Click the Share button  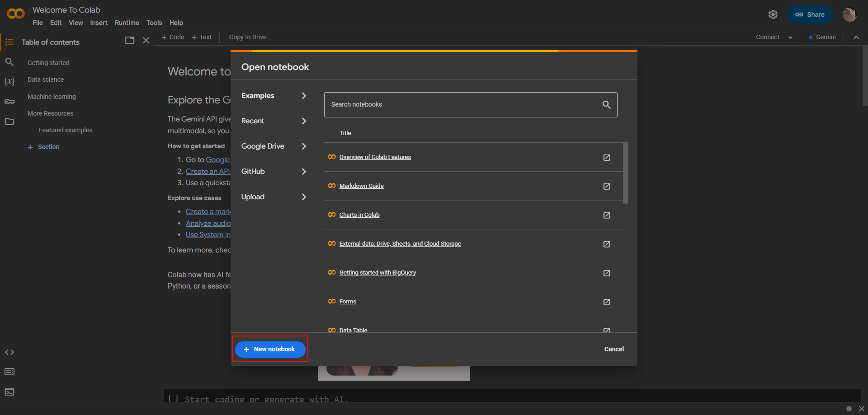coord(810,14)
